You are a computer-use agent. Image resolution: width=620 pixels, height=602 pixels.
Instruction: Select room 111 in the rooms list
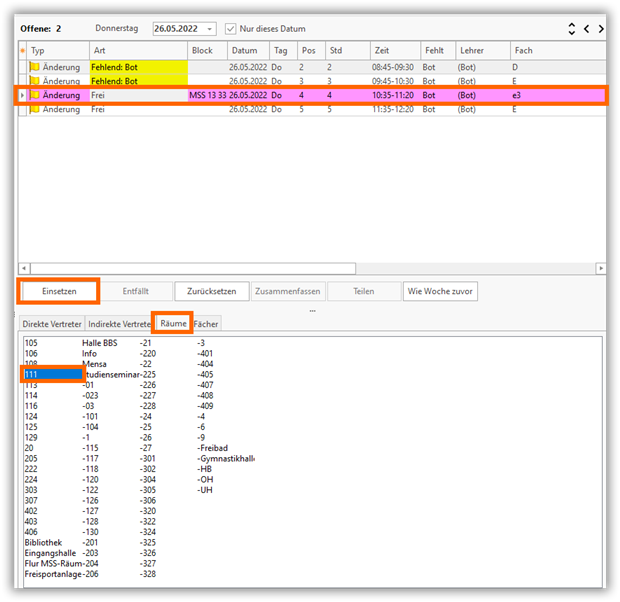[x=52, y=374]
